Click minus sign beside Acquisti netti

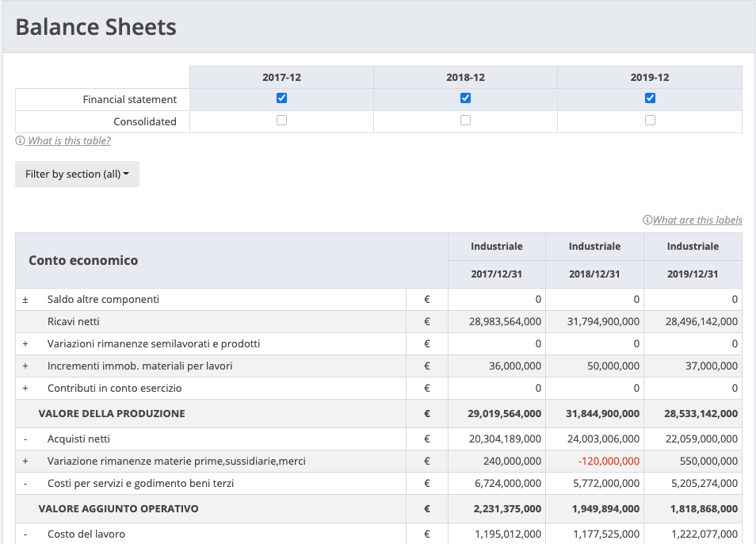point(25,439)
